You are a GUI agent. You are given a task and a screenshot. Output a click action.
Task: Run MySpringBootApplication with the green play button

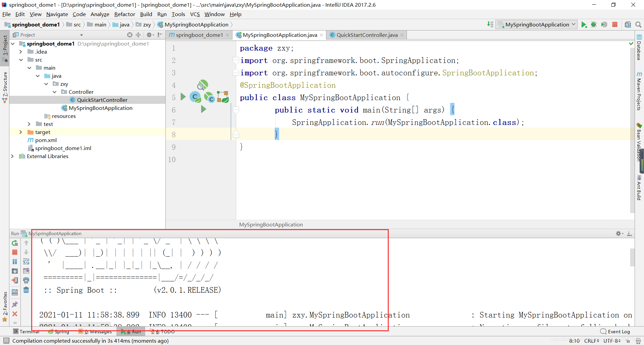(x=584, y=25)
